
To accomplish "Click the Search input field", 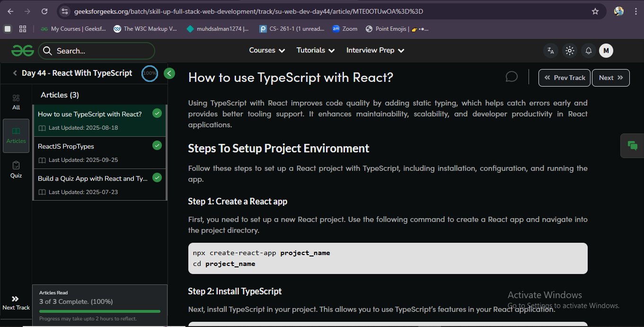I will coord(102,51).
